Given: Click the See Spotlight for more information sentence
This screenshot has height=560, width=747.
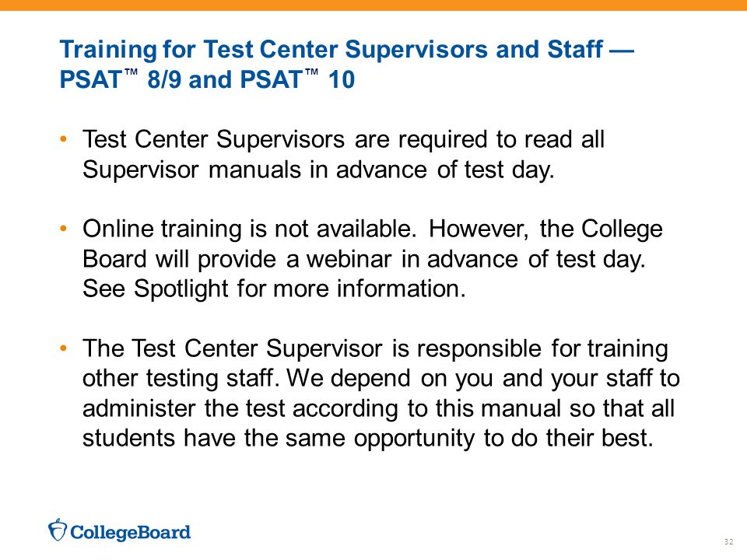Looking at the screenshot, I should pos(275,289).
